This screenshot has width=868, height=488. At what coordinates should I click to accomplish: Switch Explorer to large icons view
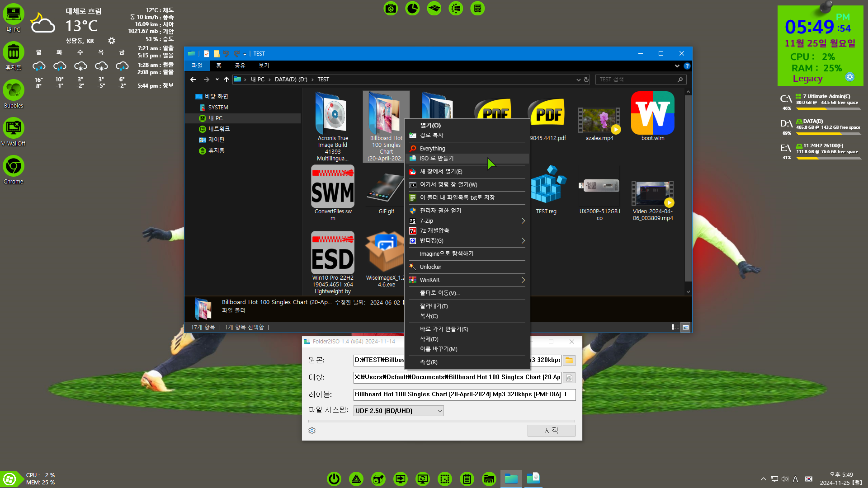tap(686, 327)
